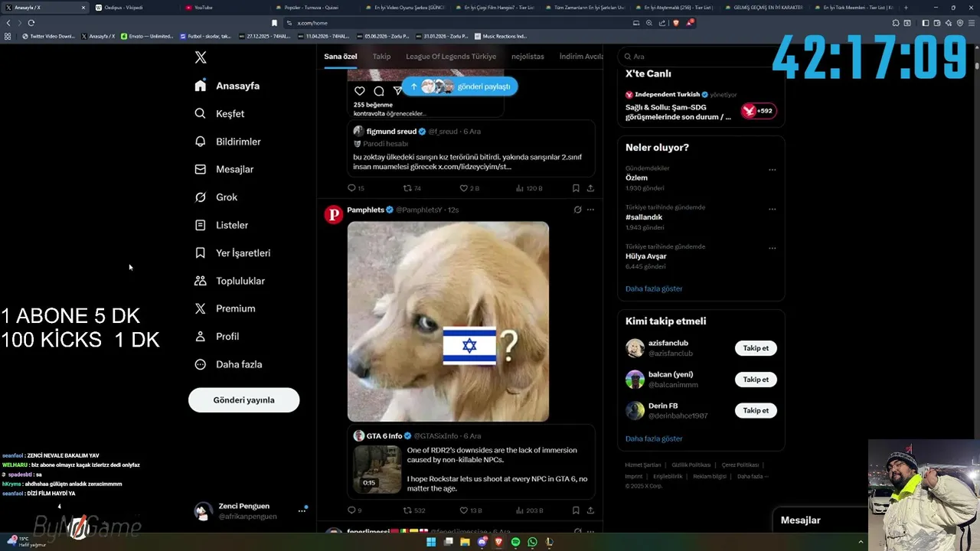
Task: Open Bildirimler notifications
Action: [x=227, y=142]
